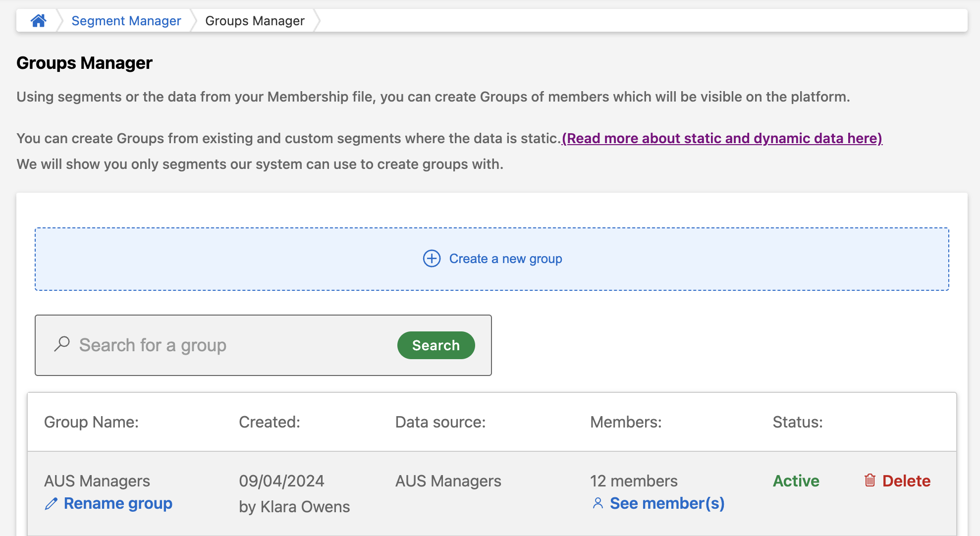Click person icon beside See member(s)
The image size is (980, 536).
click(x=598, y=503)
